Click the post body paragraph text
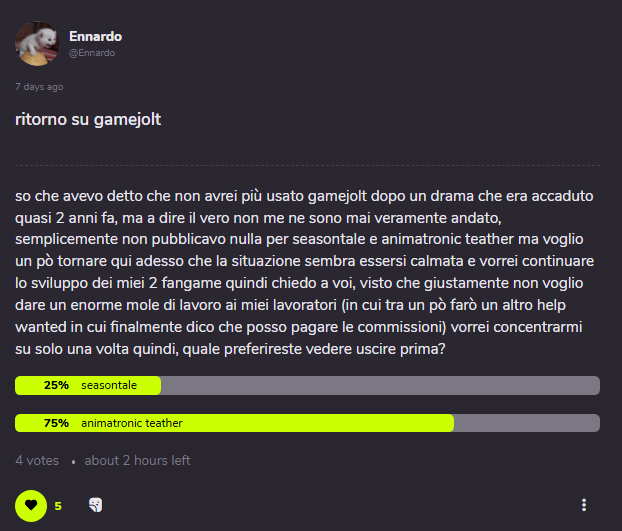 point(305,272)
